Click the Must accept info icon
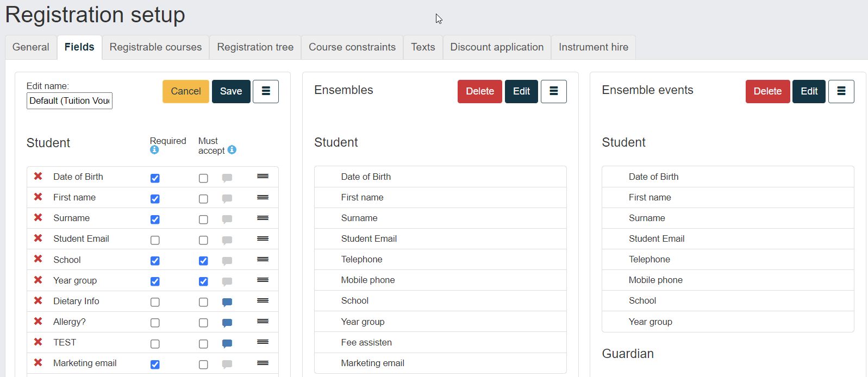Image resolution: width=868 pixels, height=377 pixels. [232, 150]
